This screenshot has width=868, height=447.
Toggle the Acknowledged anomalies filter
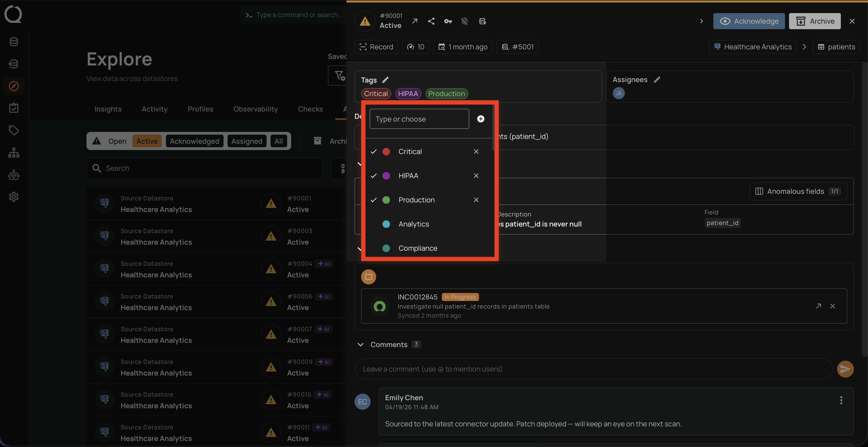pyautogui.click(x=194, y=141)
